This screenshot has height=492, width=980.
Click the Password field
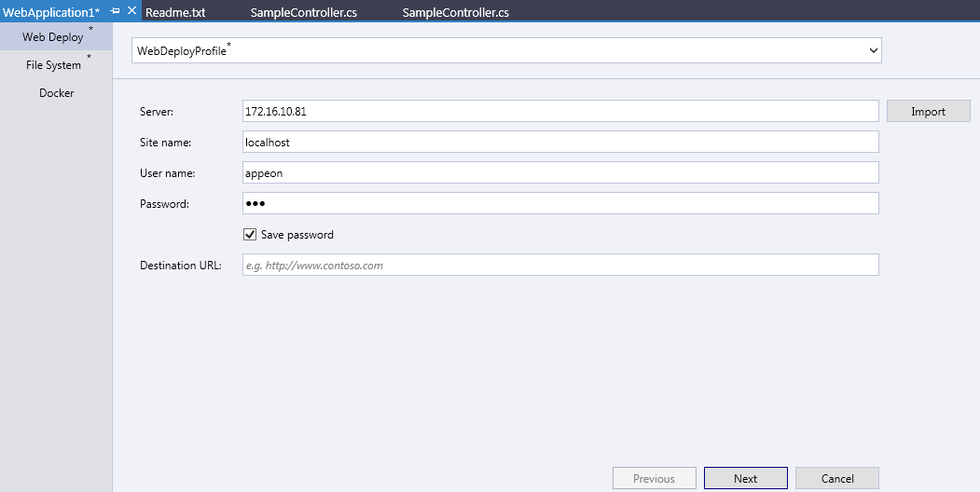(559, 203)
